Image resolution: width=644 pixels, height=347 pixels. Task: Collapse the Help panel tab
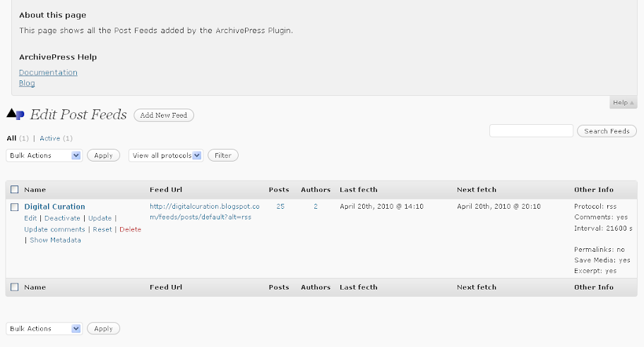tap(624, 103)
